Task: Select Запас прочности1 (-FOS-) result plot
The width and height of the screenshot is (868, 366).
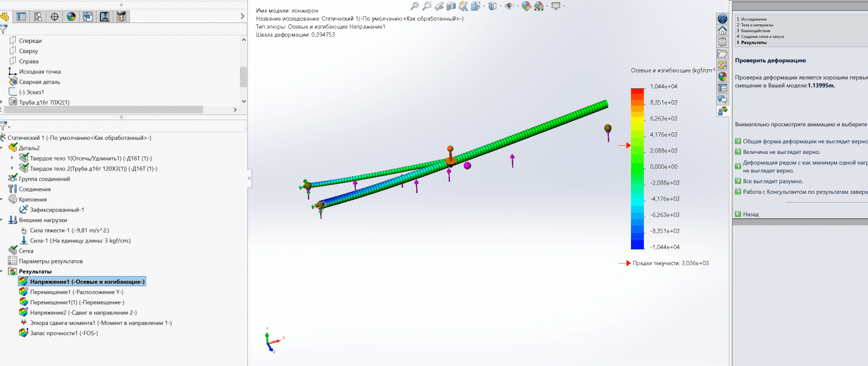Action: (63, 333)
